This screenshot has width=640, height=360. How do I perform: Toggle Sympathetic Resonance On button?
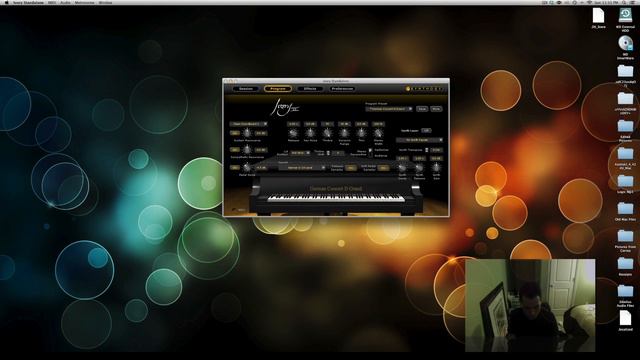(235, 150)
